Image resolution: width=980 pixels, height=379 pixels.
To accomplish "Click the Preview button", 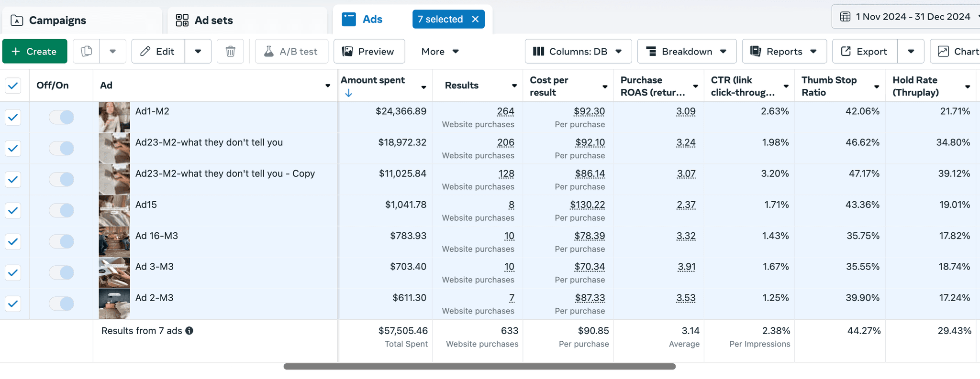I will pyautogui.click(x=369, y=51).
